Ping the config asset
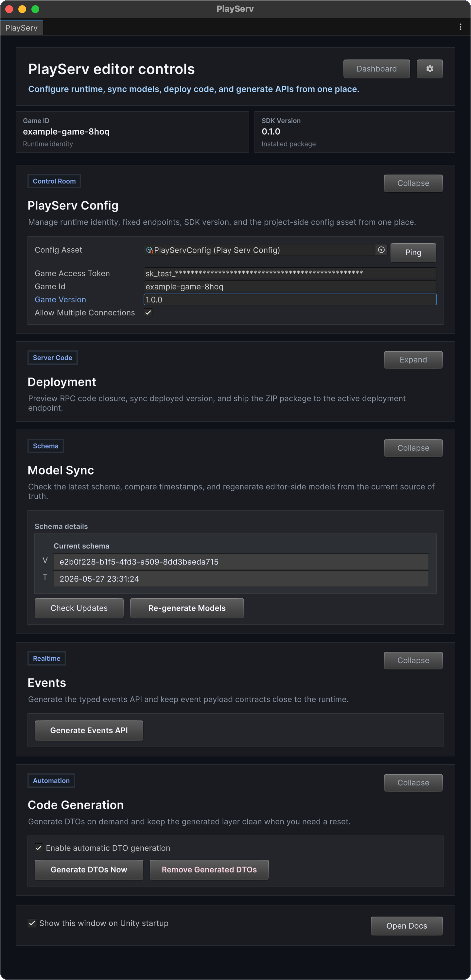The height and width of the screenshot is (980, 471). pyautogui.click(x=413, y=253)
